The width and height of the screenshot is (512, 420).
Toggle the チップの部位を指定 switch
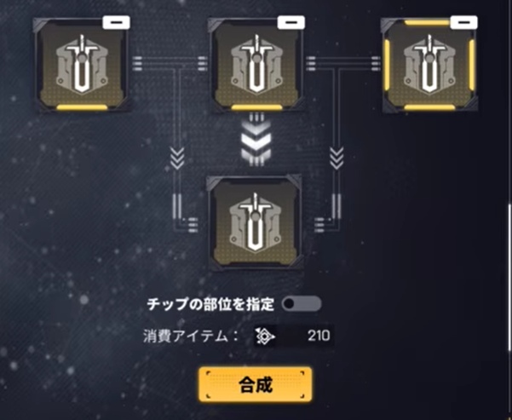[302, 304]
